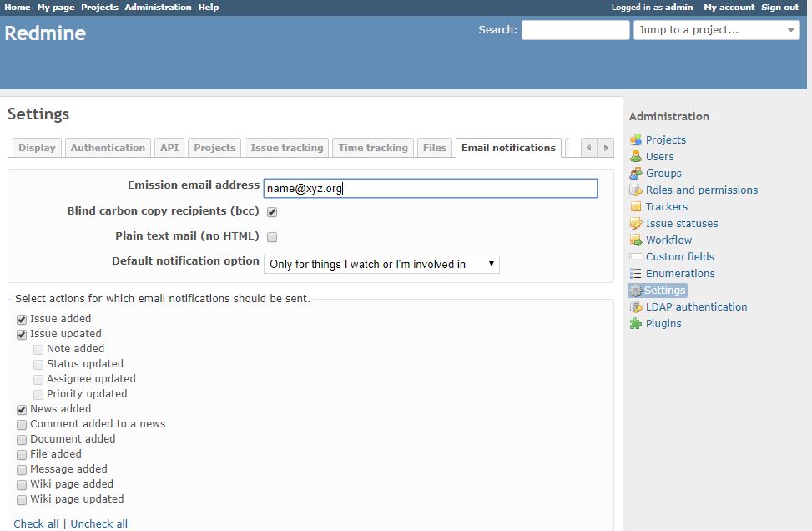The width and height of the screenshot is (812, 531).
Task: Disable Blind carbon copy recipients (bcc)
Action: 271,211
